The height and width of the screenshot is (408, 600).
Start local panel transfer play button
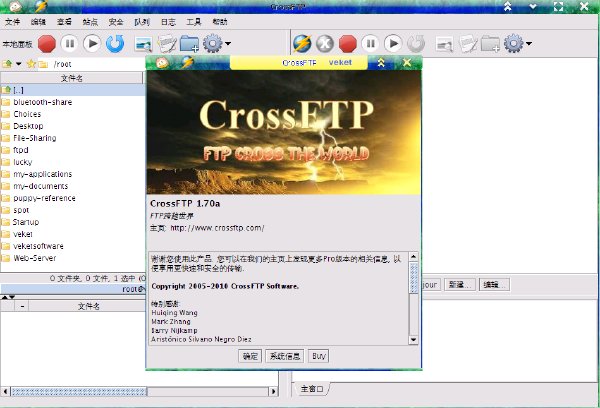click(92, 44)
